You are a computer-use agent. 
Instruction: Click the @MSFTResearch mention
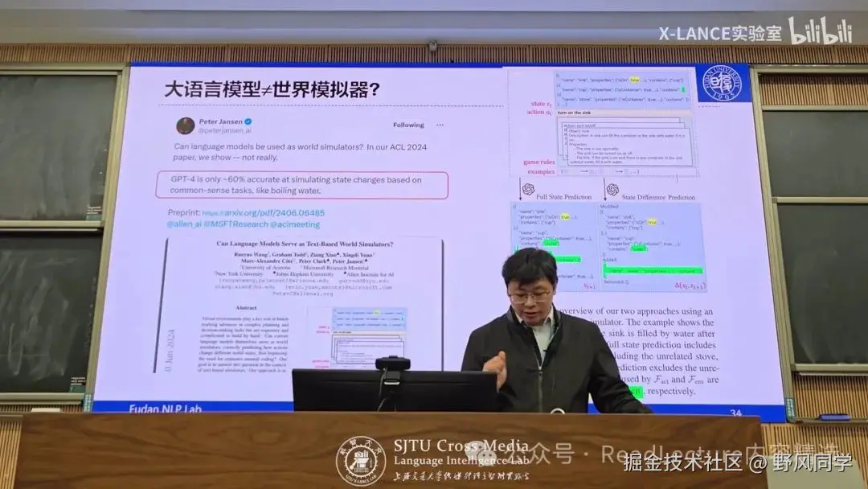pos(235,224)
